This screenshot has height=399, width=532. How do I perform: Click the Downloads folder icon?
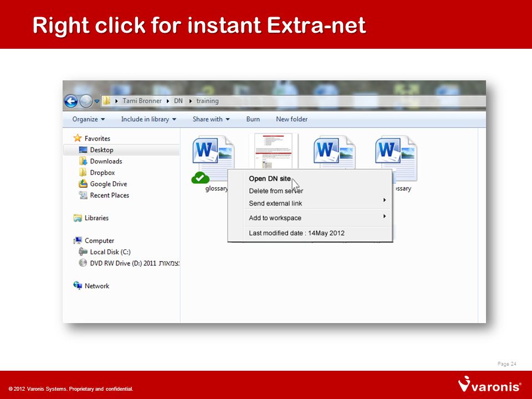pyautogui.click(x=83, y=161)
